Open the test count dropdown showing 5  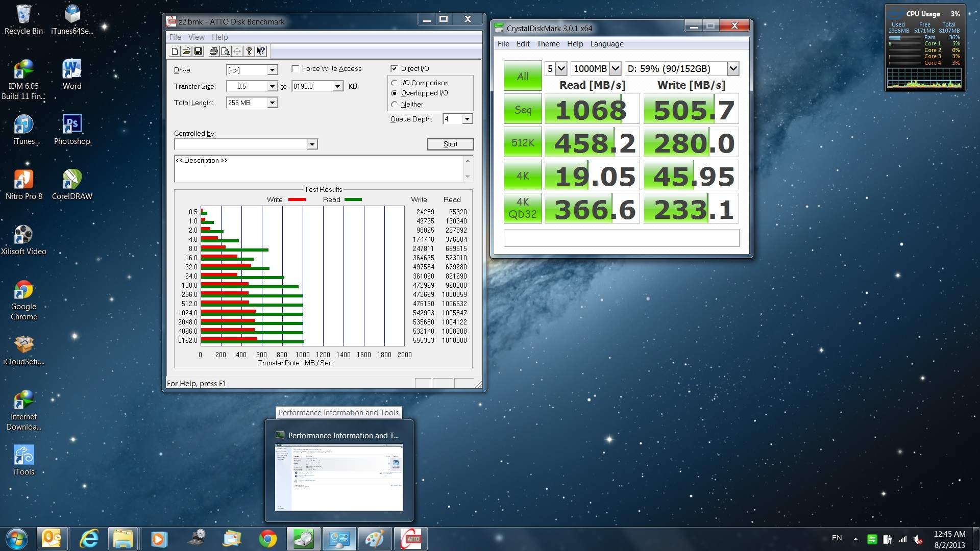pos(561,68)
